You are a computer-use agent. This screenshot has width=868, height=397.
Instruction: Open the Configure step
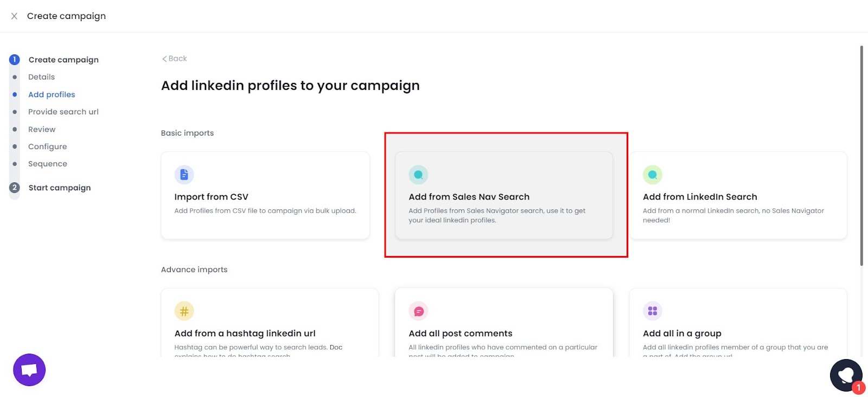(x=47, y=146)
